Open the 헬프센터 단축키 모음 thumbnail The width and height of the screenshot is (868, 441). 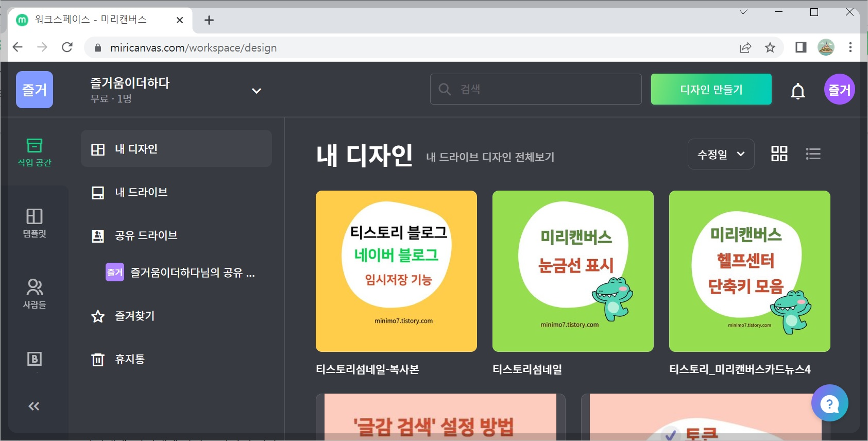pyautogui.click(x=750, y=272)
